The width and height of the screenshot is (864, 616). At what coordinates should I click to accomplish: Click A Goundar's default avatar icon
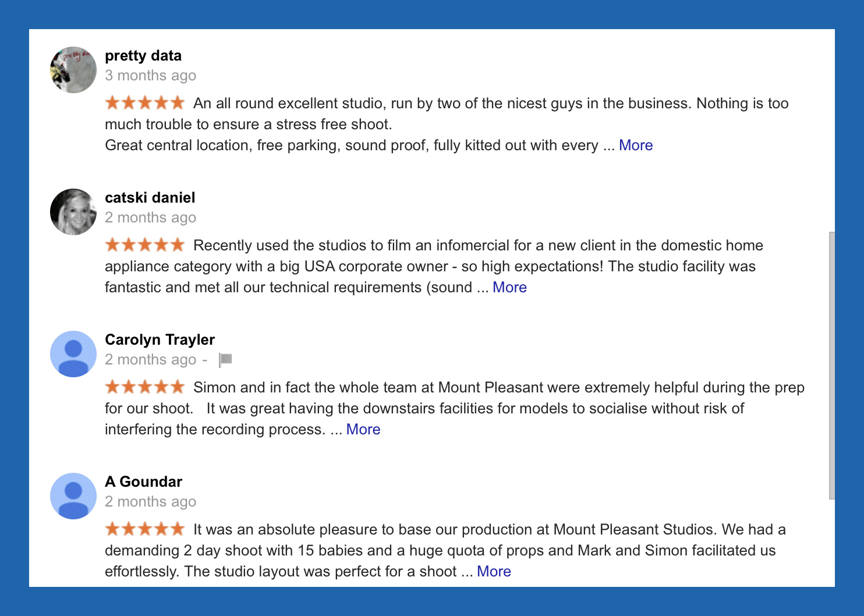[x=73, y=496]
